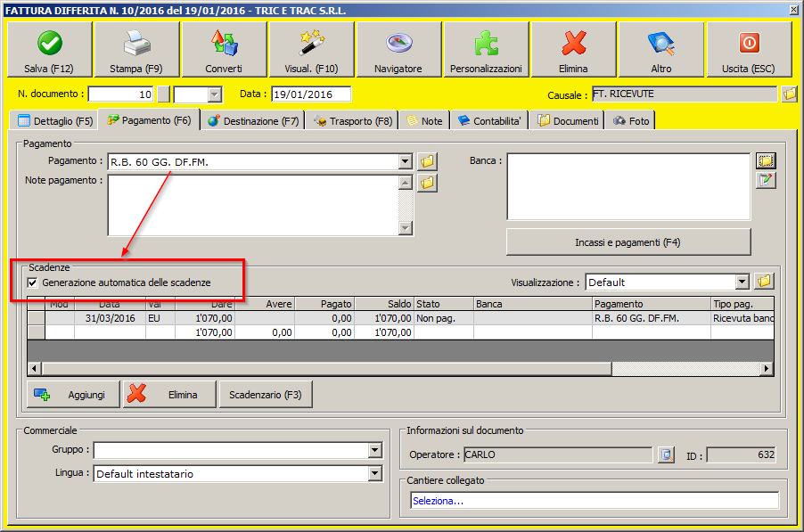Select the Pagamento (F6) tab
The image size is (804, 532).
pyautogui.click(x=149, y=120)
